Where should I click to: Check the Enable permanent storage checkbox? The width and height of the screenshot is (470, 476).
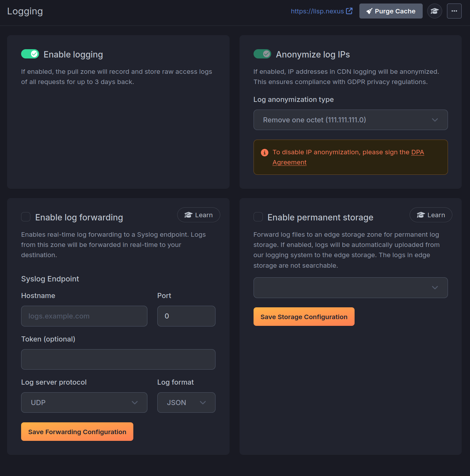click(258, 217)
